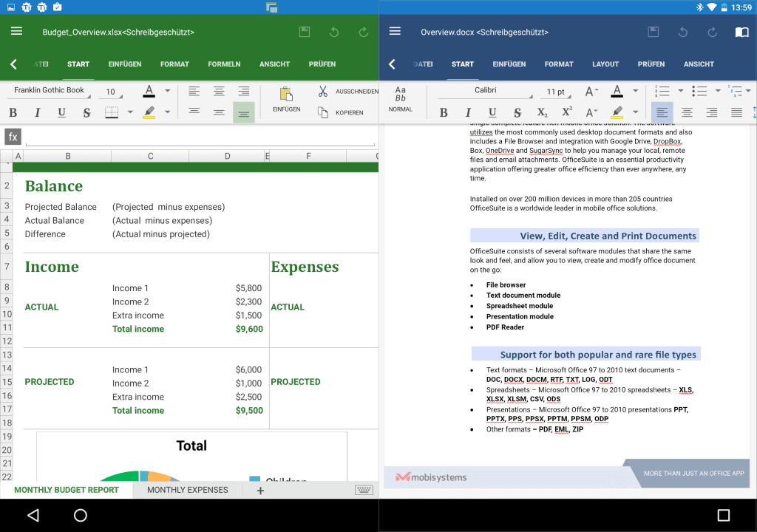The height and width of the screenshot is (532, 757).
Task: Open the ANSICHT tab in the spreadsheet ribbon
Action: 275,64
